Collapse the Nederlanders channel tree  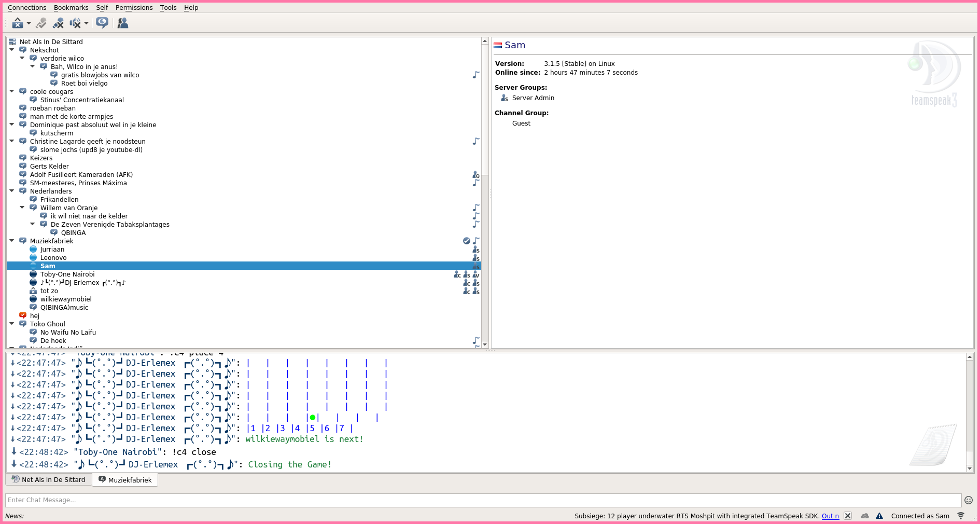[x=12, y=191]
